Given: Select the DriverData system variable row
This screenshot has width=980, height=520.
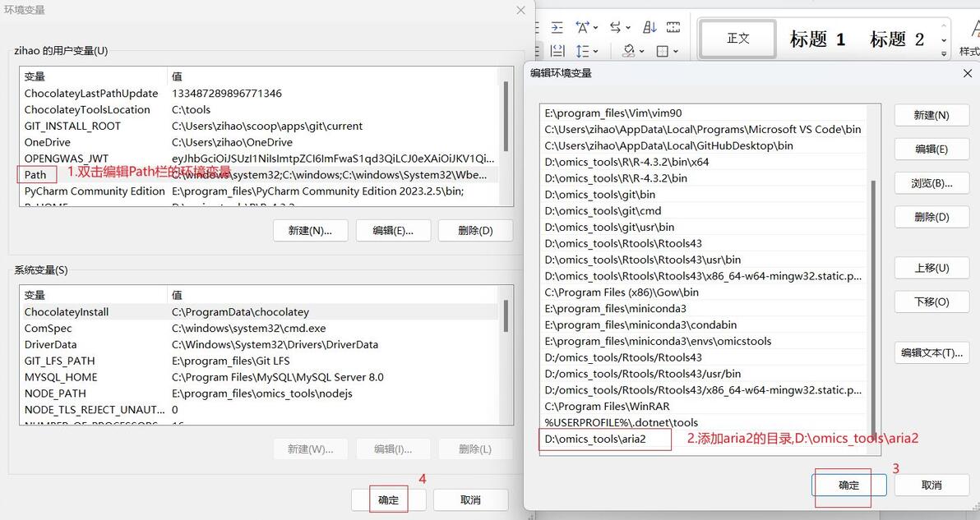Looking at the screenshot, I should [x=259, y=344].
